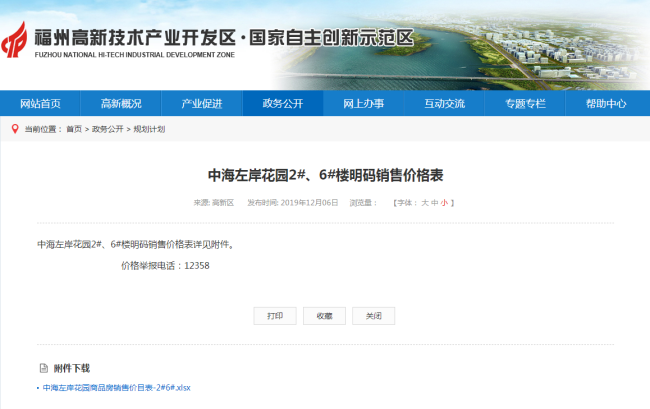Click the 关闭 button
The height and width of the screenshot is (409, 650).
[374, 316]
